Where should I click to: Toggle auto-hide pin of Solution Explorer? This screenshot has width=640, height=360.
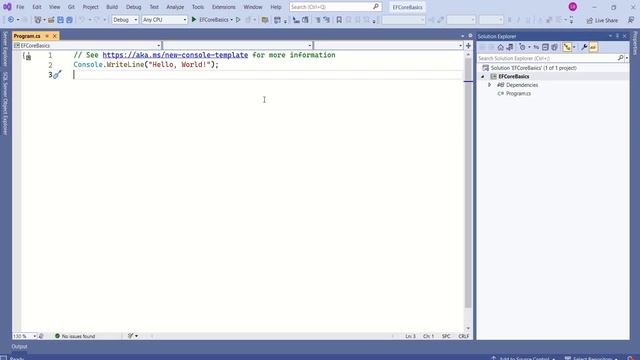click(x=617, y=36)
